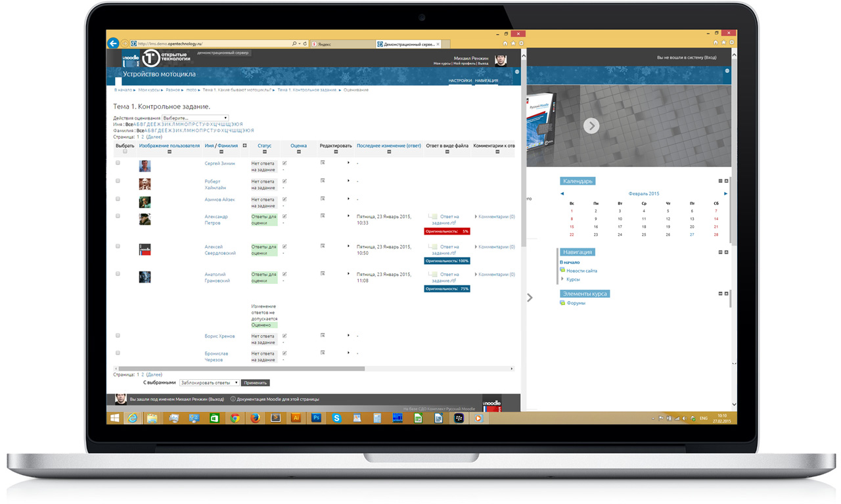The height and width of the screenshot is (504, 841).
Task: Click edit icon in Роберт Хайнлайн row
Action: point(323,181)
